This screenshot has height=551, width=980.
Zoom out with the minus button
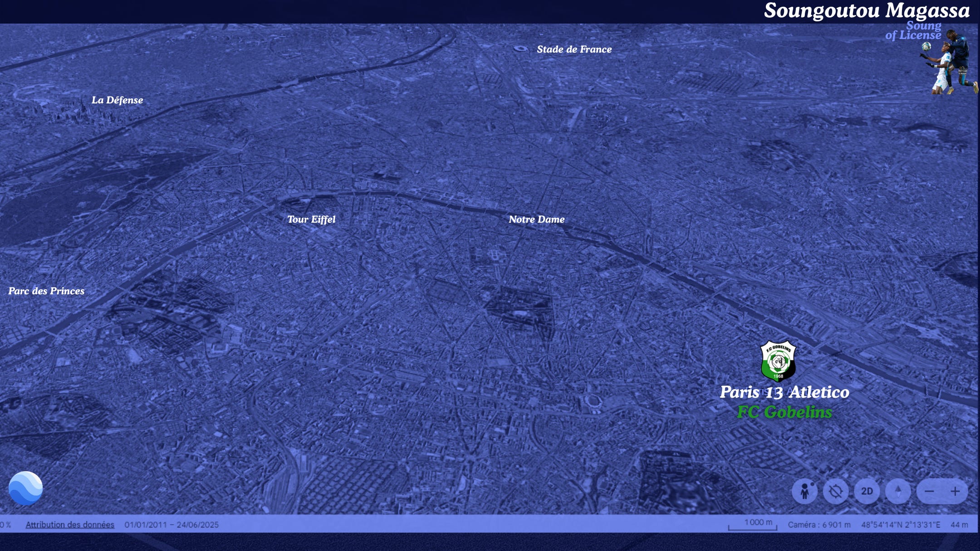(929, 491)
